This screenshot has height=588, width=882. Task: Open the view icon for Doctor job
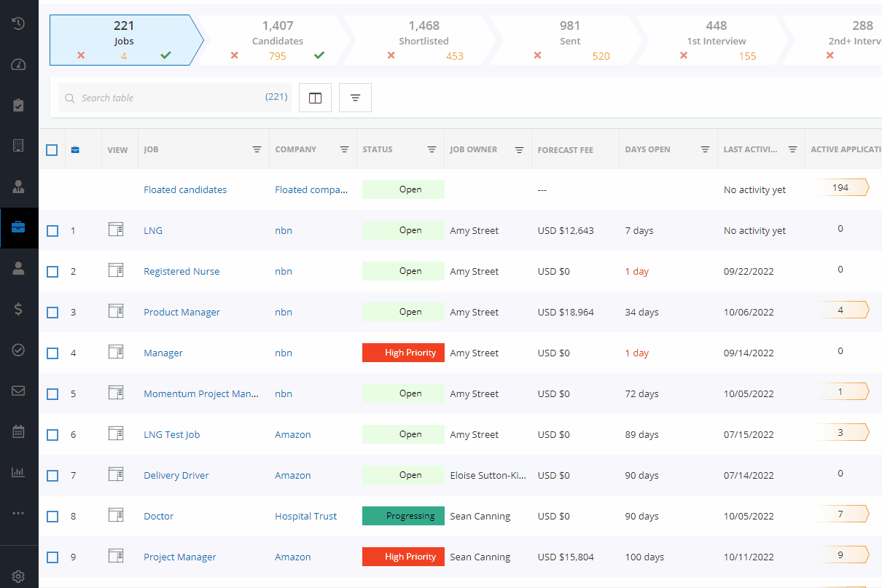click(116, 516)
